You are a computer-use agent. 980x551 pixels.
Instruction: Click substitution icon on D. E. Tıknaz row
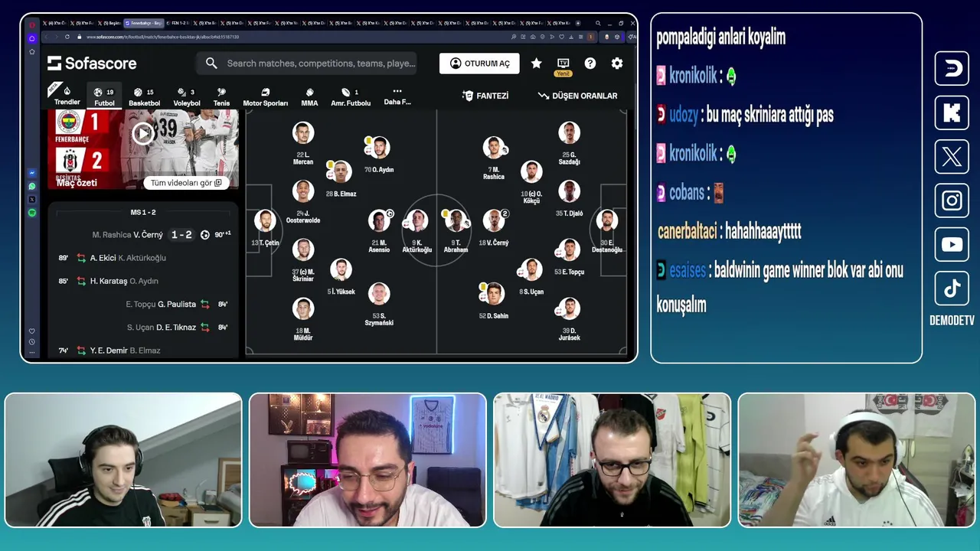tap(204, 327)
